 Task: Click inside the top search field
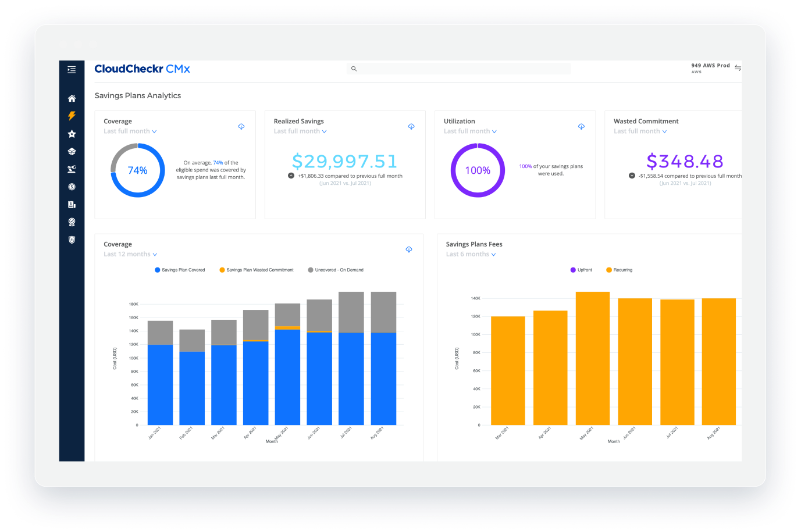(x=459, y=69)
